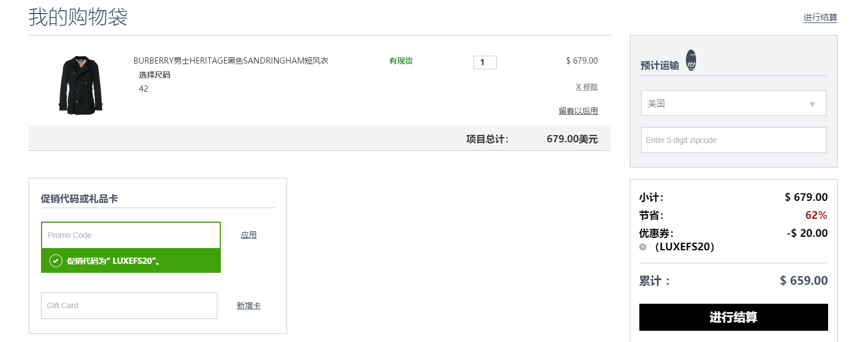Click the 促销代码或礼品卡 section heading
868x342 pixels.
(79, 199)
